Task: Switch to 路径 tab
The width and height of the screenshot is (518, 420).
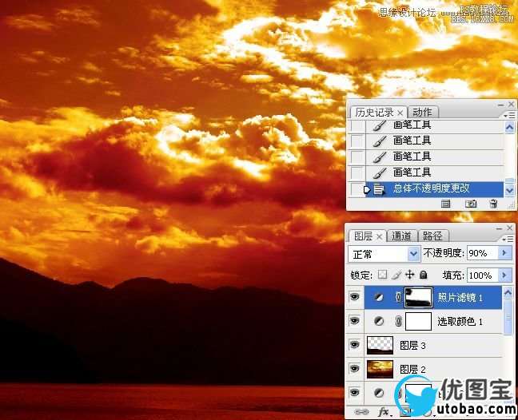Action: (432, 236)
